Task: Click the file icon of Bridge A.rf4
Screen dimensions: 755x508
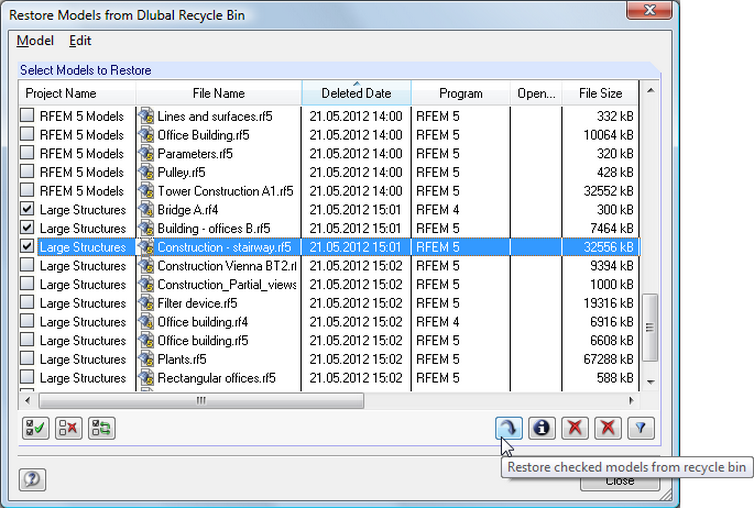Action: tap(146, 210)
